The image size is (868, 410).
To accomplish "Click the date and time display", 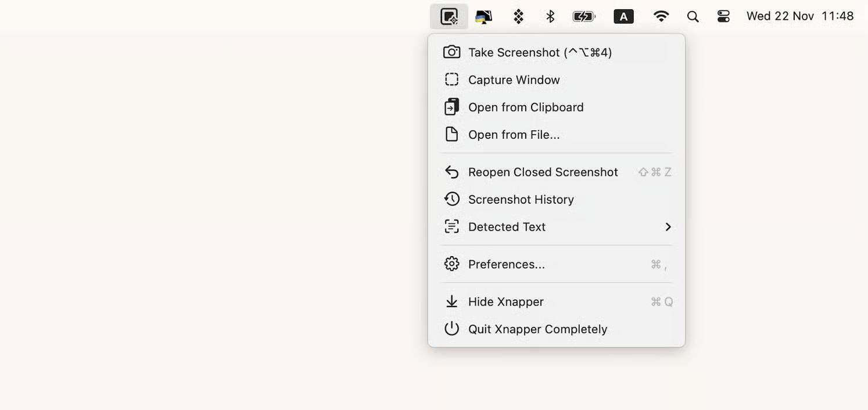I will point(799,16).
